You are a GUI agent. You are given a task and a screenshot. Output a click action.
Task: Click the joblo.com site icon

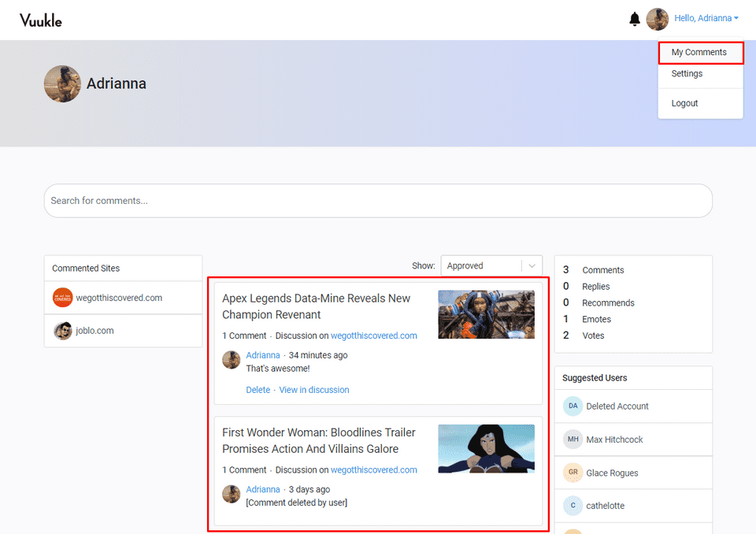pos(62,331)
